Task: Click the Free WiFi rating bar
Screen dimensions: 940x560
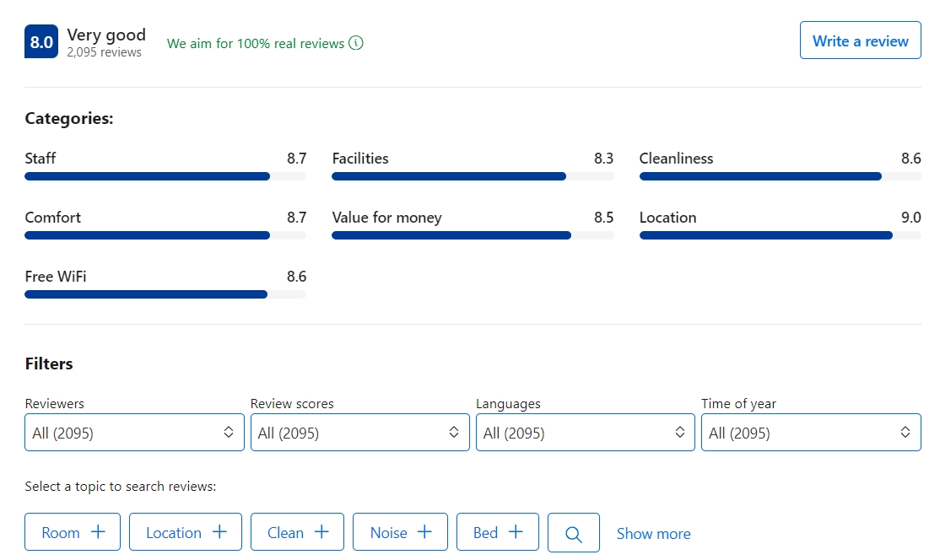Action: coord(165,294)
